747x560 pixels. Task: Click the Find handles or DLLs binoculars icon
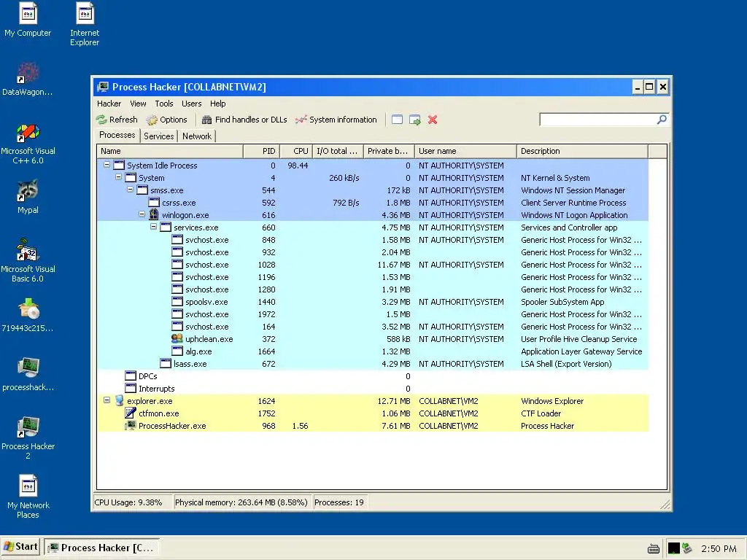206,120
